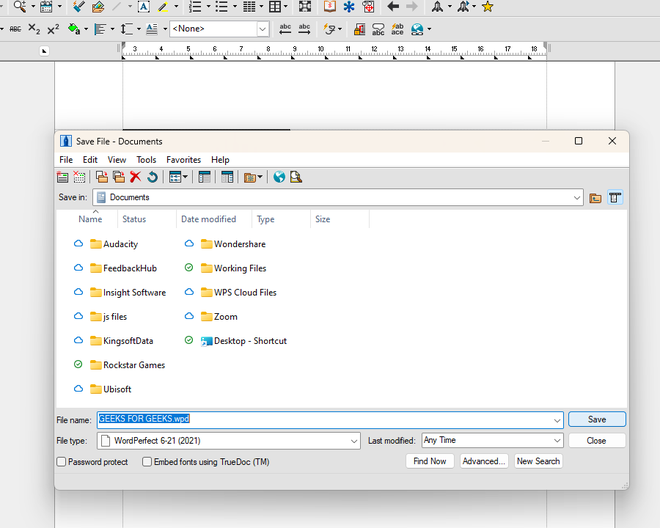
Task: Click the ruler mark at number 10
Action: (x=321, y=49)
